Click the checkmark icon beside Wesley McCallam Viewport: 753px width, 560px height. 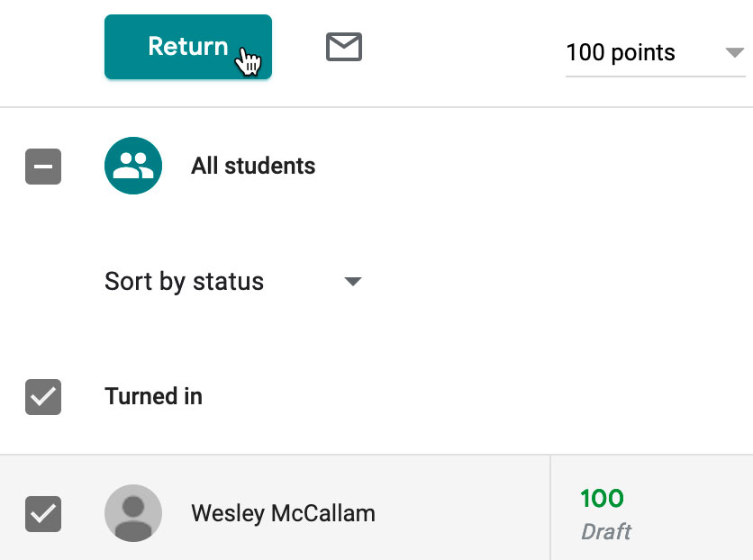[x=43, y=514]
